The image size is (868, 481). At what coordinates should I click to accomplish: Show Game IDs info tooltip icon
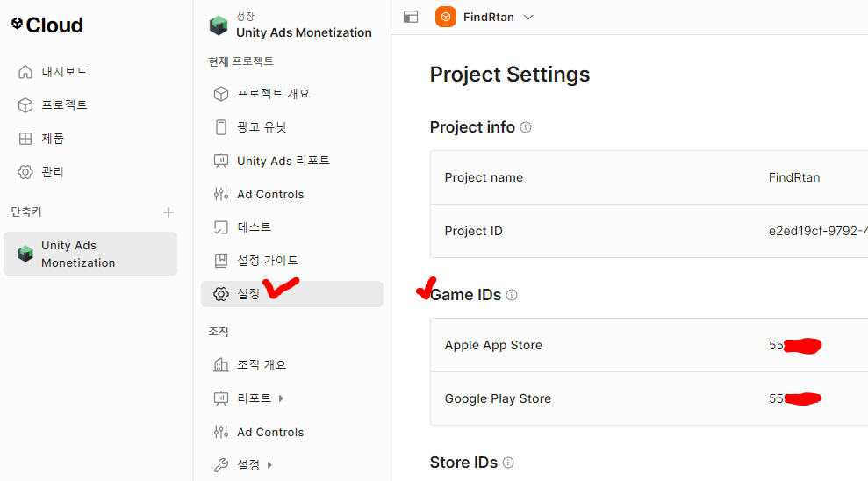512,295
